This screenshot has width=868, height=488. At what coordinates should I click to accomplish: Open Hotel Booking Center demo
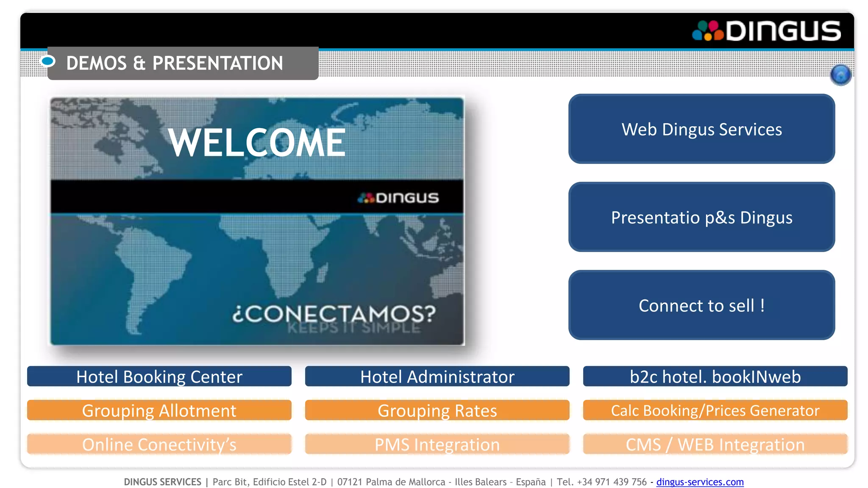point(159,377)
